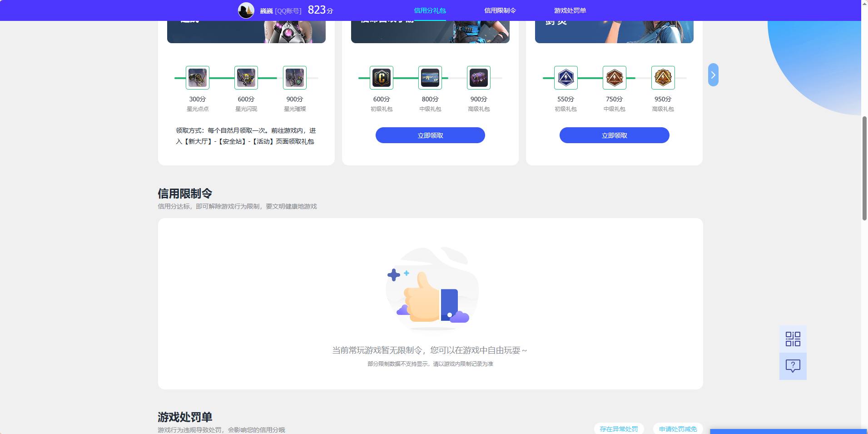This screenshot has width=868, height=434.
Task: Click the 信用限制令 section heading
Action: 185,194
